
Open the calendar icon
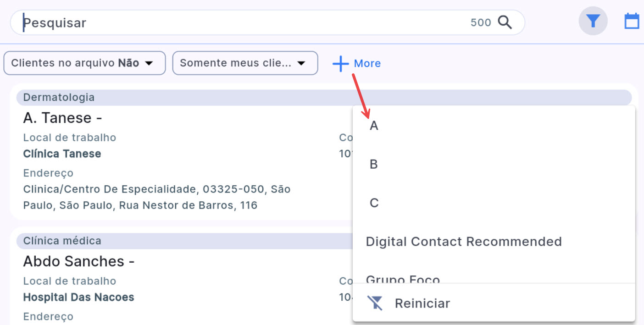[x=632, y=21]
